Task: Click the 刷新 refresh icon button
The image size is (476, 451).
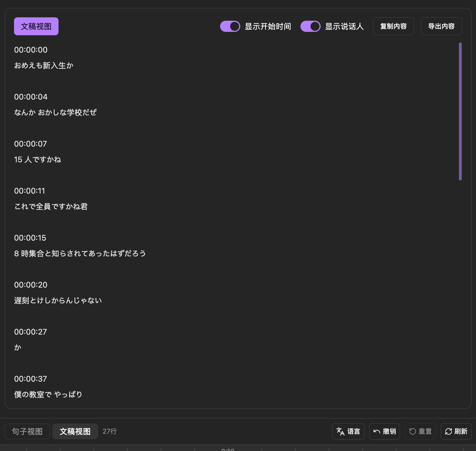Action: tap(456, 431)
